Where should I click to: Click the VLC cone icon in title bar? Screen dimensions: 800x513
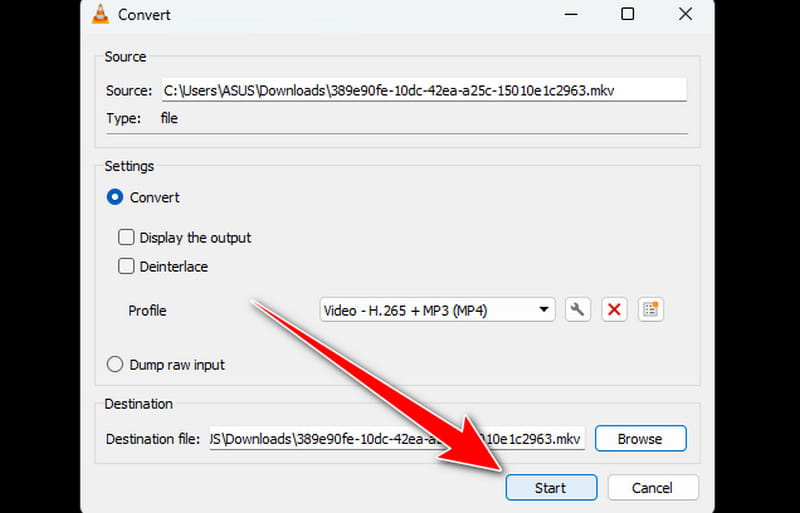101,14
